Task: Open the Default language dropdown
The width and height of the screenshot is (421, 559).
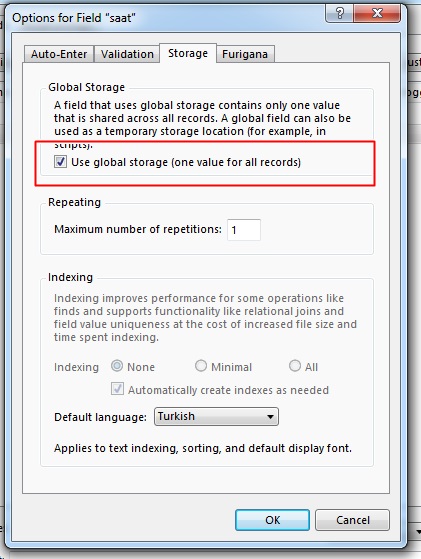Action: pyautogui.click(x=216, y=416)
